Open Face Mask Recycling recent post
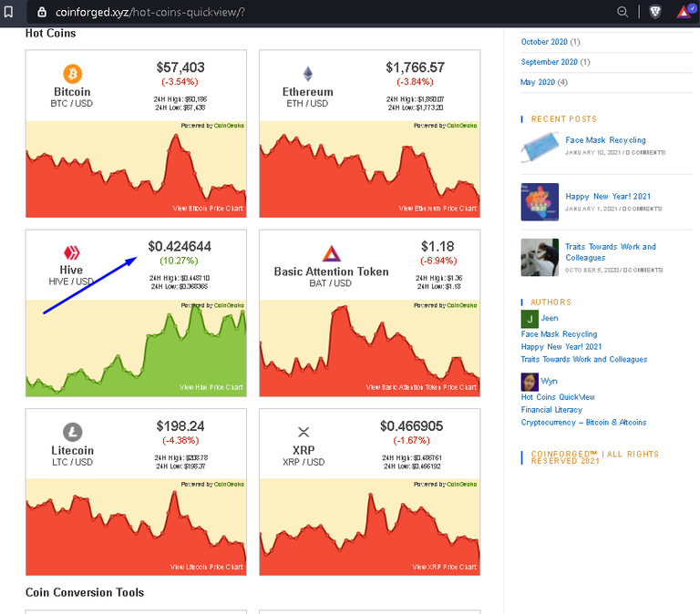This screenshot has width=700, height=614. click(605, 140)
